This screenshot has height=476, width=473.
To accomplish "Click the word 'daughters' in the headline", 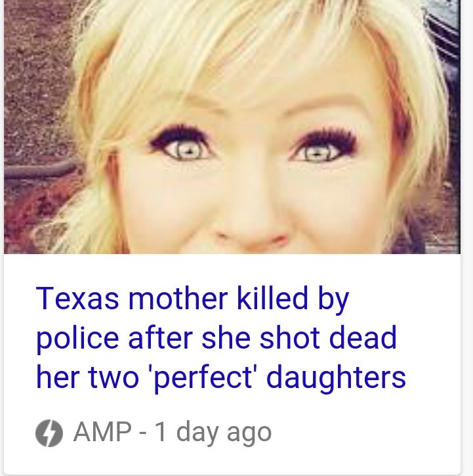I will coord(336,378).
